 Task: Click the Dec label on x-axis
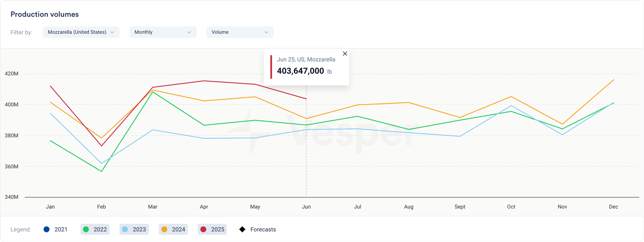click(613, 207)
